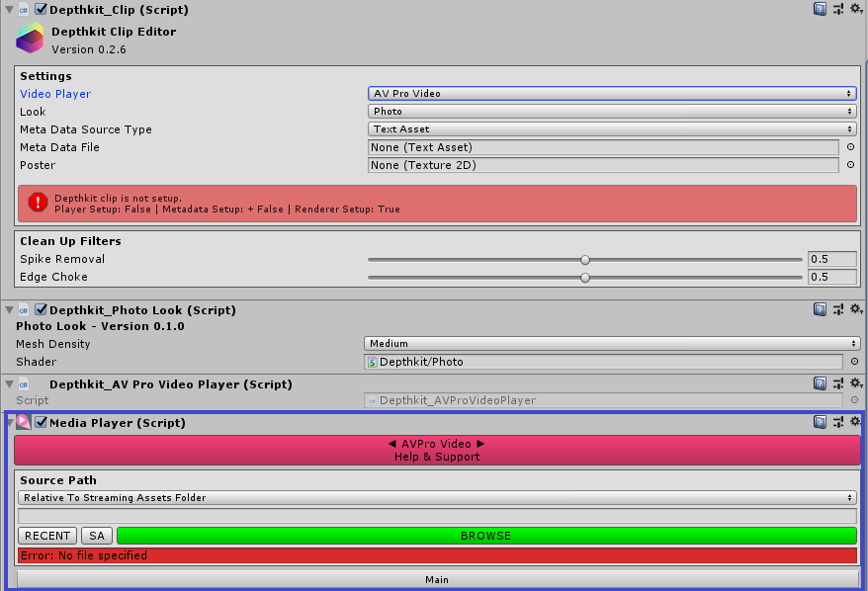This screenshot has height=591, width=868.
Task: Open gear menu for Media Player component
Action: pyautogui.click(x=855, y=422)
